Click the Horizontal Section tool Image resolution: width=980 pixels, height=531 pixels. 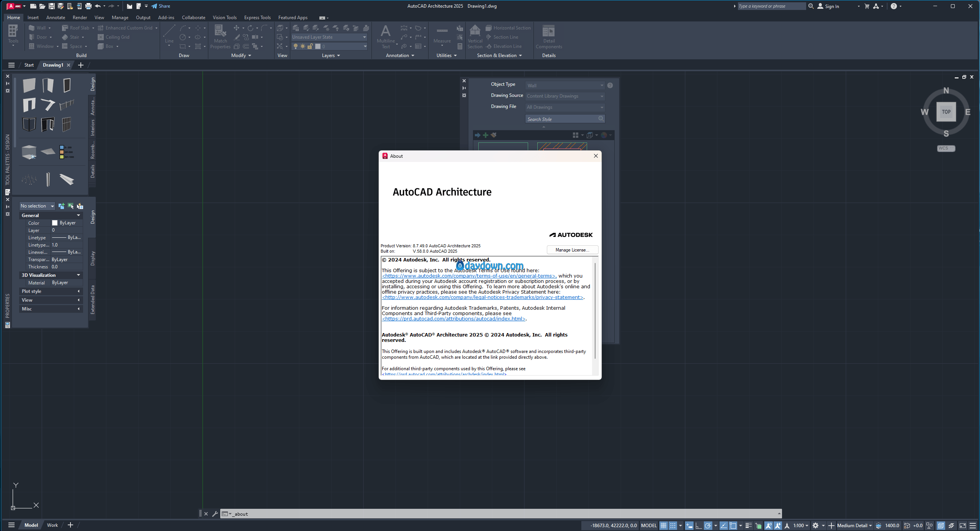(x=508, y=28)
